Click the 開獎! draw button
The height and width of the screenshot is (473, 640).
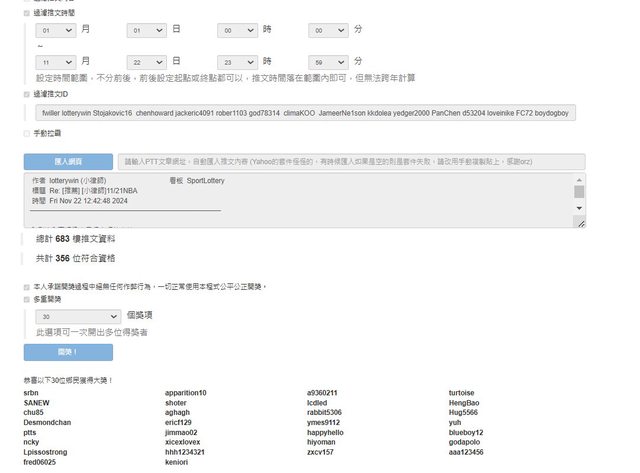pos(68,352)
